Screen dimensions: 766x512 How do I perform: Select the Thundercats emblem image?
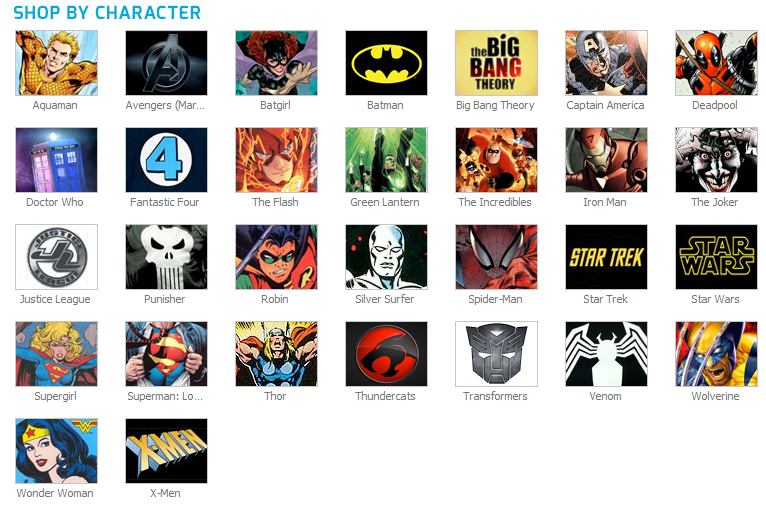click(386, 354)
